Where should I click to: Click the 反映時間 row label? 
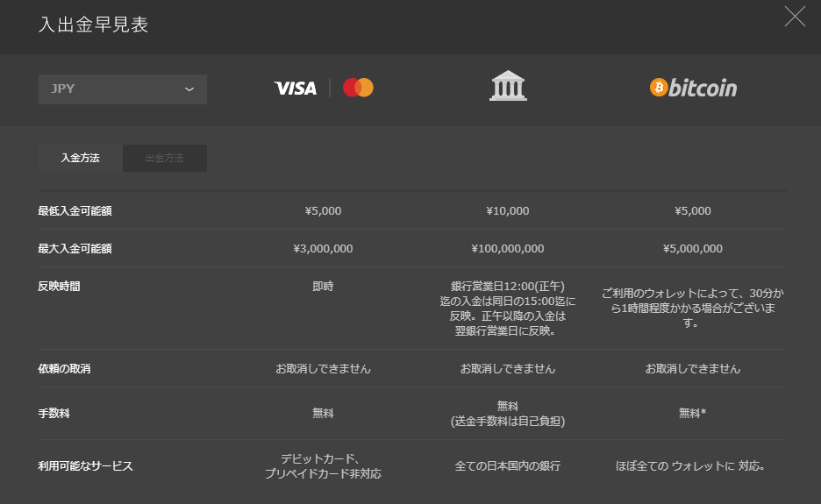[59, 287]
